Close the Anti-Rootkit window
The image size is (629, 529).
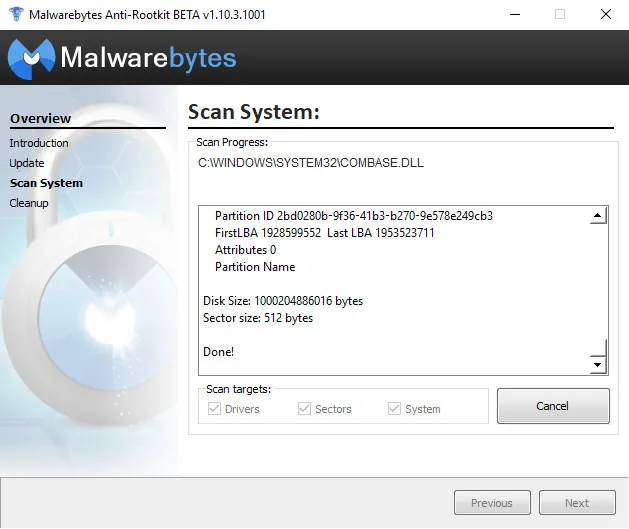[606, 14]
